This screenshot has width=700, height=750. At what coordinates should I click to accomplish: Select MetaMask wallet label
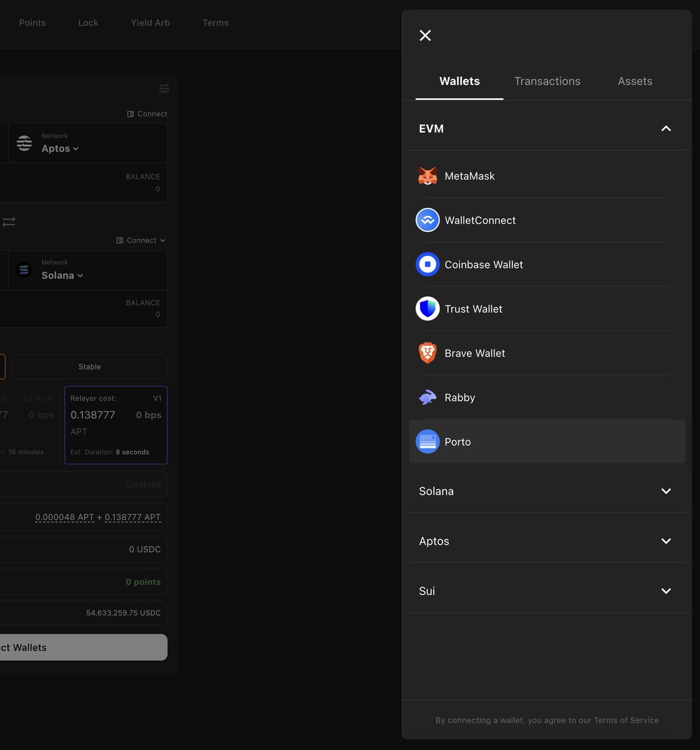click(469, 176)
